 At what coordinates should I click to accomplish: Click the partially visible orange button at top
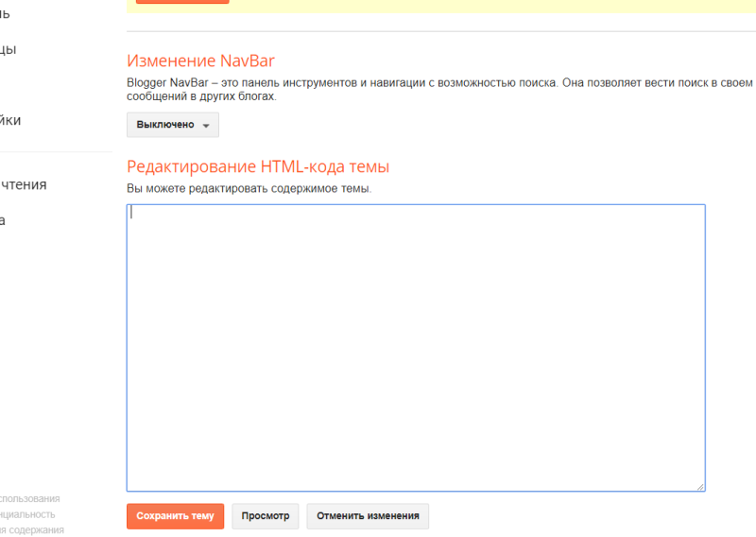pyautogui.click(x=182, y=2)
